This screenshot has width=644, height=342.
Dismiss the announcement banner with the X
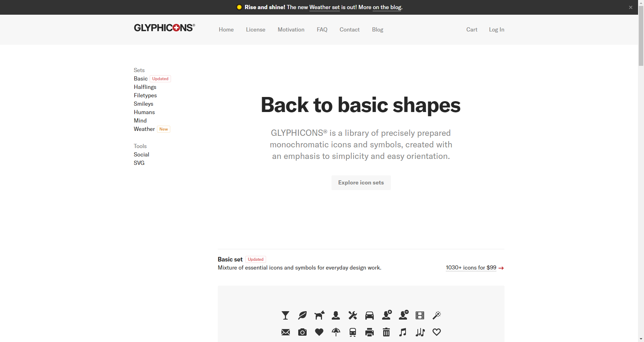point(631,7)
